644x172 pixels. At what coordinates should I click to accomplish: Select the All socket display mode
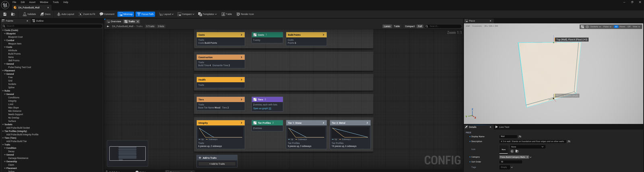[616, 27]
